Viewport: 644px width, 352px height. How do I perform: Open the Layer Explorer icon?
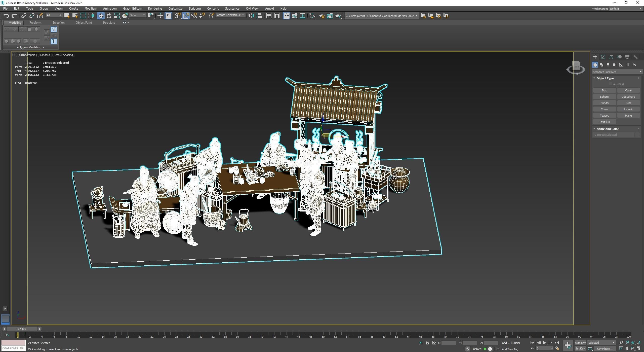tap(277, 16)
